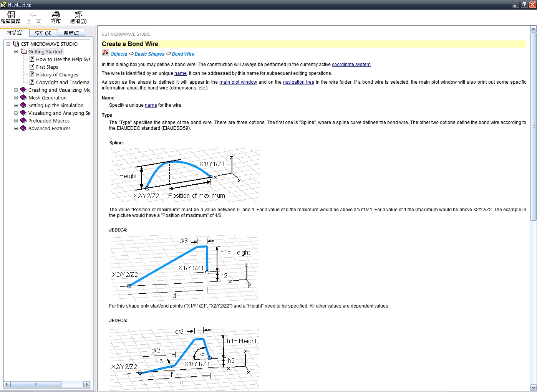Click the Mesh Generation purple book icon
The width and height of the screenshot is (537, 392).
point(23,98)
